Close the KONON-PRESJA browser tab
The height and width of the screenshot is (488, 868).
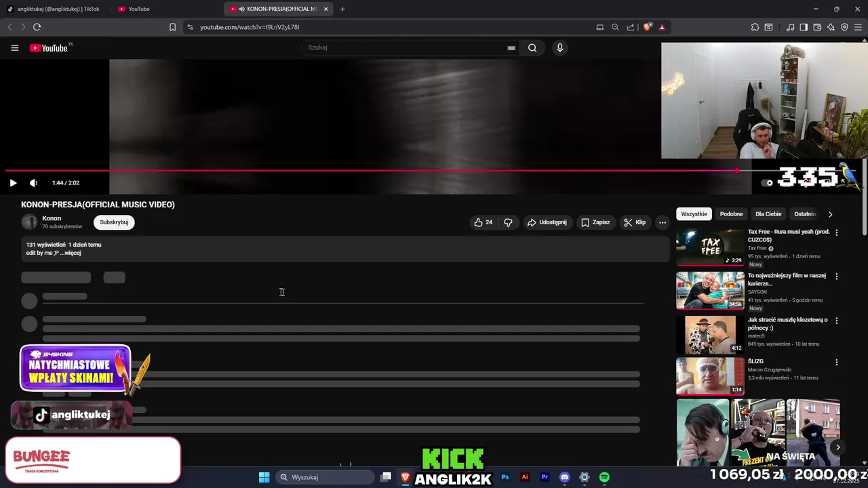[x=326, y=9]
